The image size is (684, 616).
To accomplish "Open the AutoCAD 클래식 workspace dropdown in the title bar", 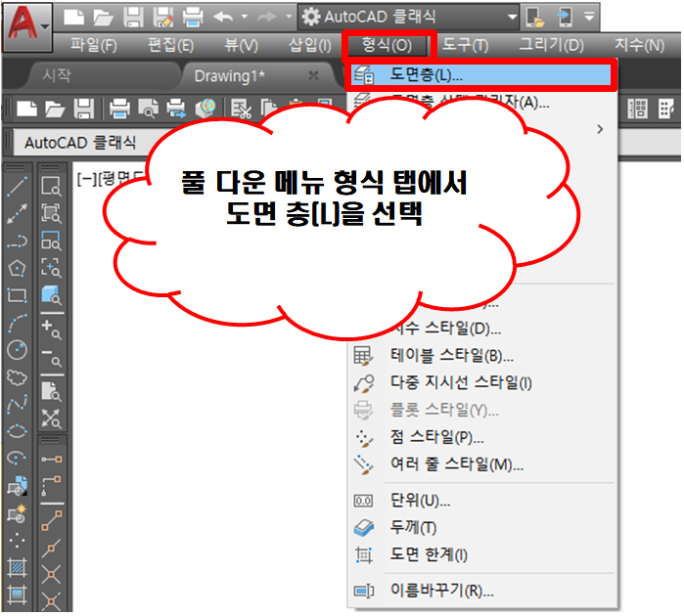I will (409, 17).
